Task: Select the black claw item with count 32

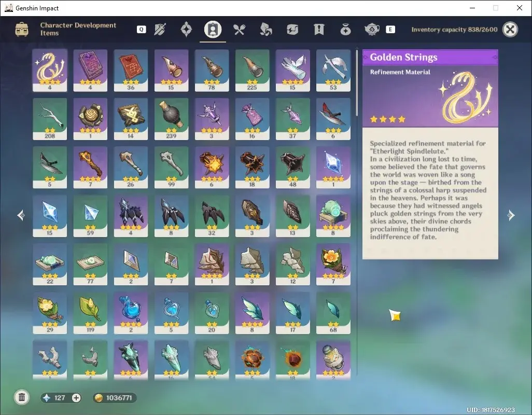Action: click(212, 216)
